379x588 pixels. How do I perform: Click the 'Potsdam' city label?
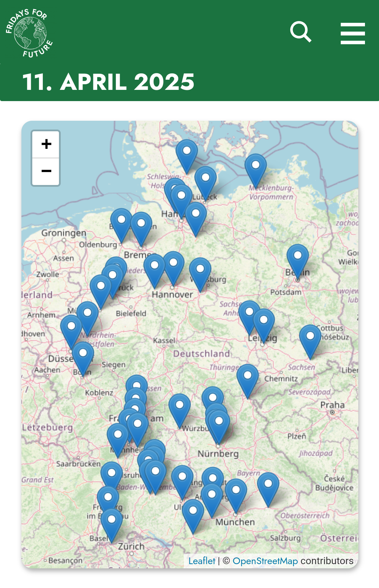(x=286, y=292)
